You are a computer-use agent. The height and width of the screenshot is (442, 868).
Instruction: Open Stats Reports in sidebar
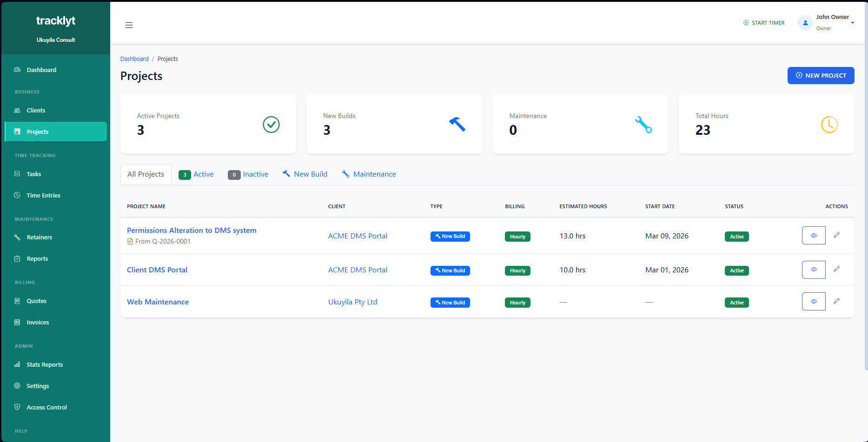point(44,364)
